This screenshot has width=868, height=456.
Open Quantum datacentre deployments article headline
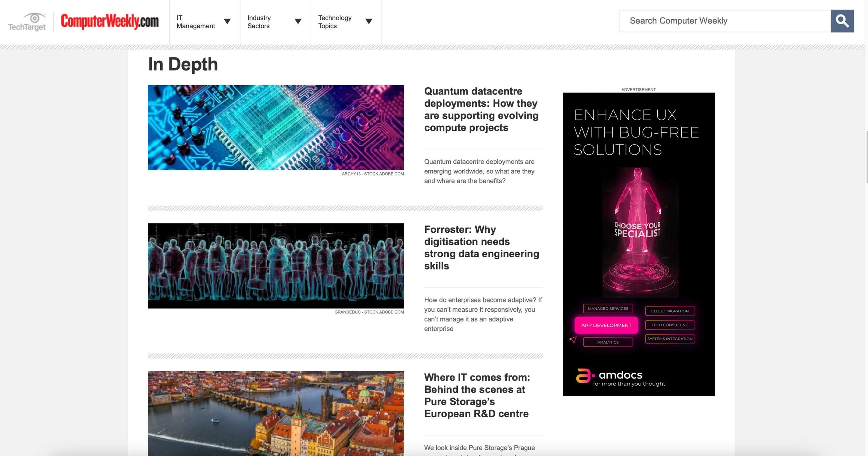click(x=481, y=110)
